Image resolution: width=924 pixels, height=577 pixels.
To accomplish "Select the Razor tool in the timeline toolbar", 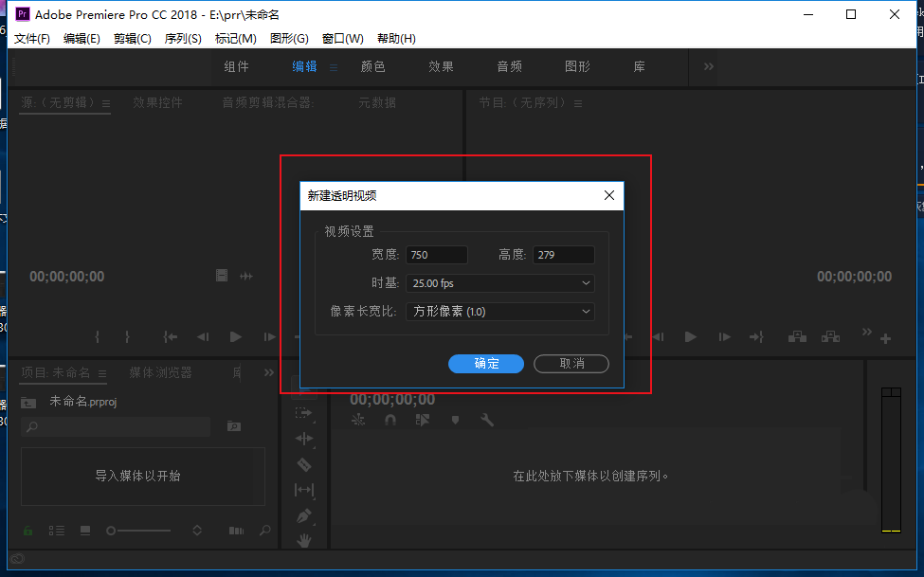I will (304, 463).
